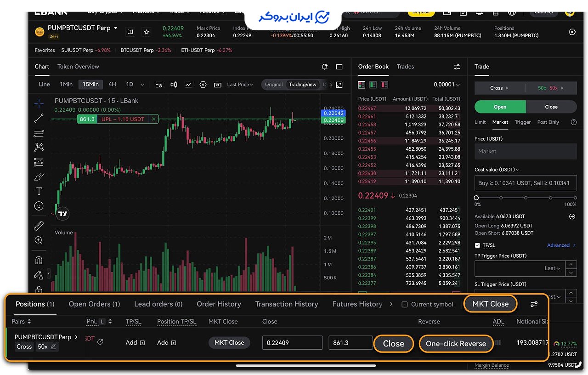Screen dimensions: 588x375
Task: Select the crosshair cursor tool
Action: (x=39, y=103)
